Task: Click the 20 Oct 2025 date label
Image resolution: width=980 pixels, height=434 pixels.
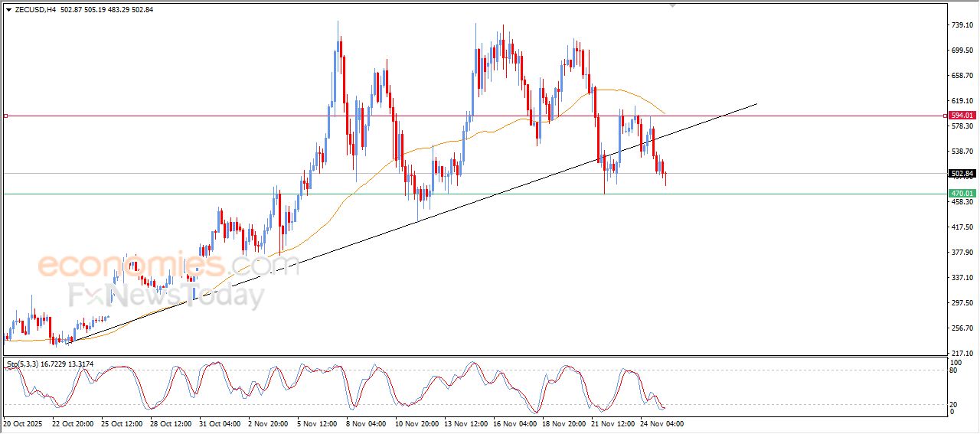Action: pyautogui.click(x=25, y=423)
